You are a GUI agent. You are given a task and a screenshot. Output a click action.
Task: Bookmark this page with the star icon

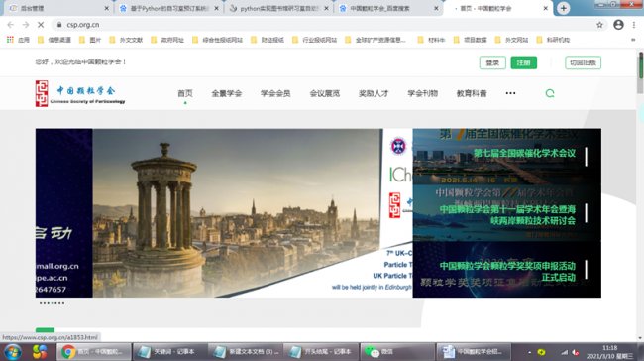(599, 25)
